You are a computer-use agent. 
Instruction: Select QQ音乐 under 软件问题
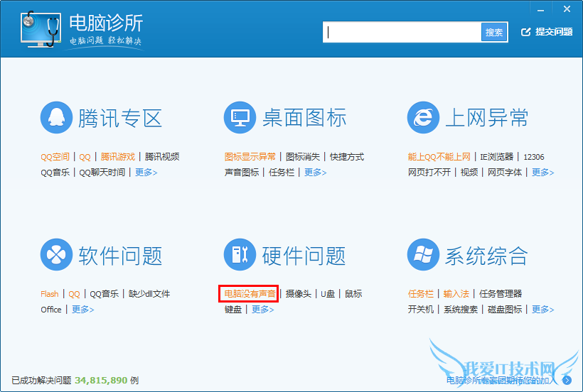point(104,294)
